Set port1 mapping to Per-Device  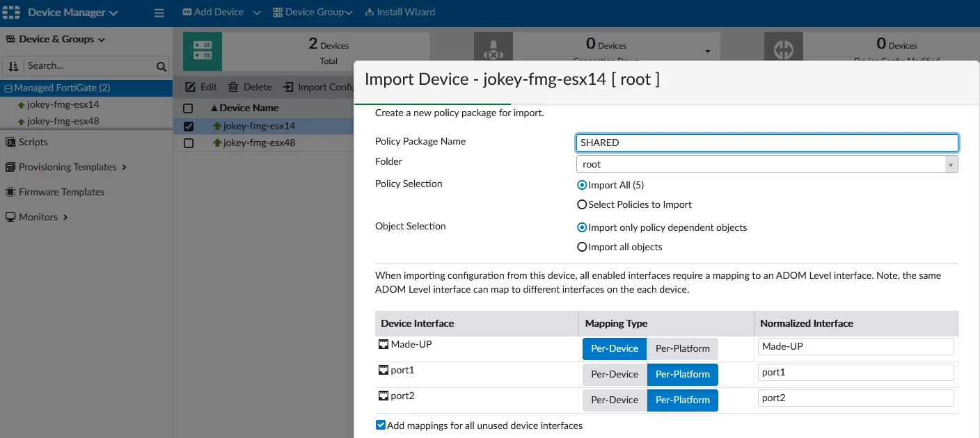[615, 374]
